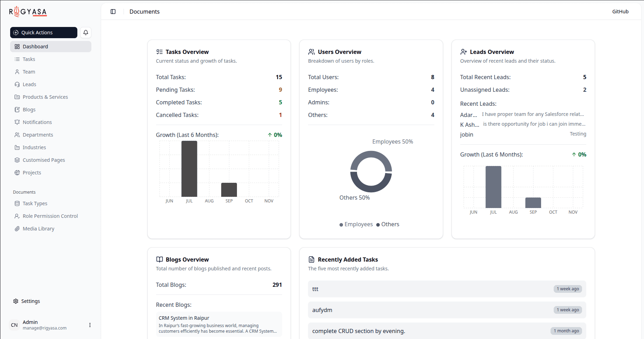Open the Leads section icon
The width and height of the screenshot is (644, 339).
[17, 84]
